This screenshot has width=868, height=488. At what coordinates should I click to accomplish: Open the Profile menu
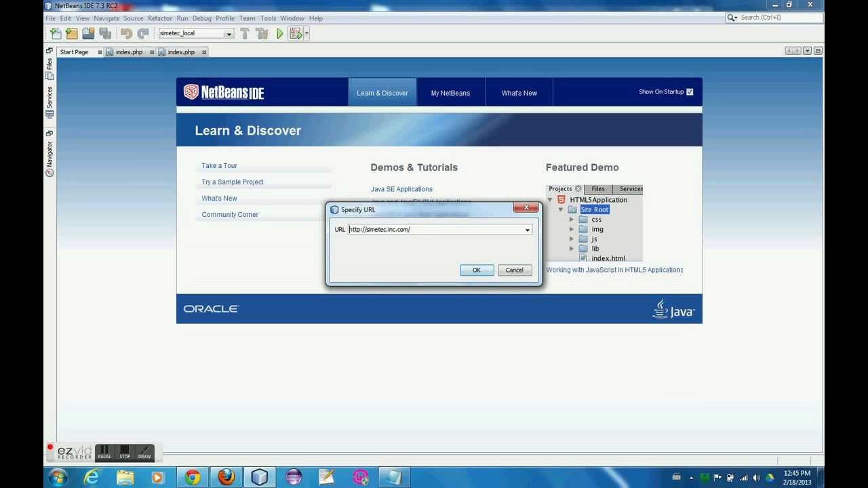point(225,18)
